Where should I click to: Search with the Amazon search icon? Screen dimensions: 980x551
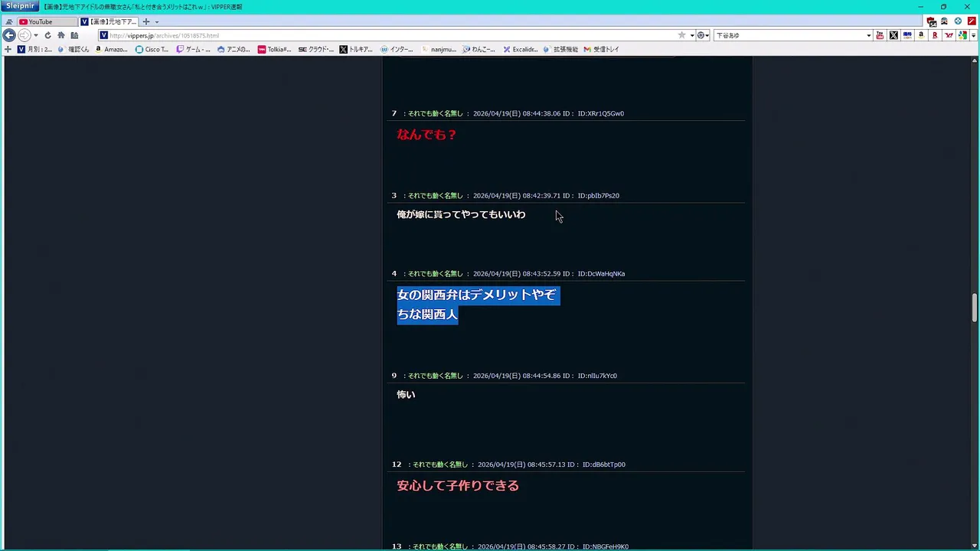pyautogui.click(x=921, y=35)
